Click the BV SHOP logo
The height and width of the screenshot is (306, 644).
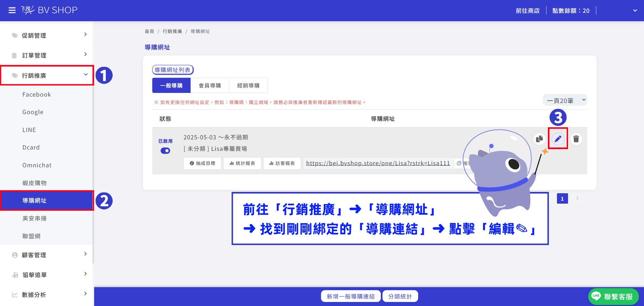pyautogui.click(x=49, y=10)
